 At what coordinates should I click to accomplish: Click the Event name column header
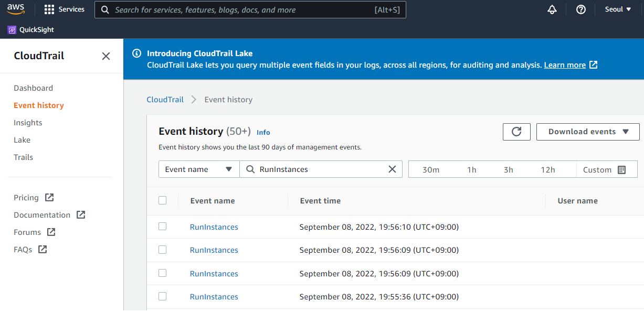(x=213, y=201)
